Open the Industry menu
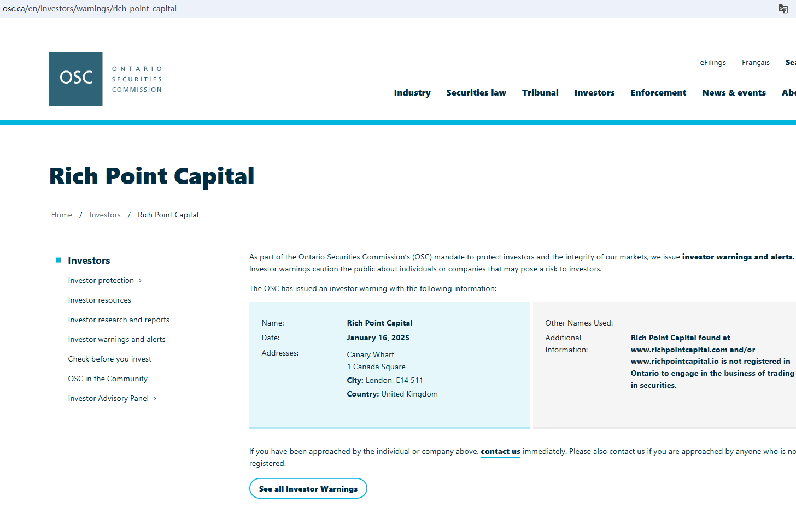 [x=412, y=93]
